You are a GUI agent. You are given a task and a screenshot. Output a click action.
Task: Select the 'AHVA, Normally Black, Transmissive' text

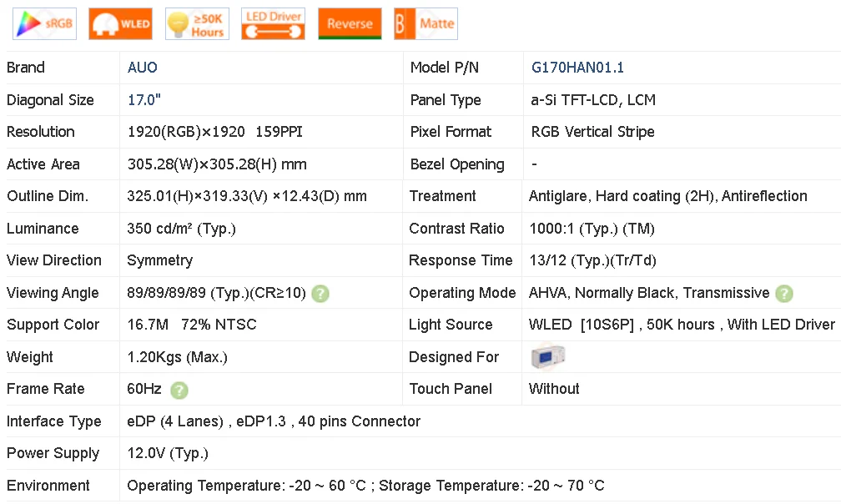[649, 293]
